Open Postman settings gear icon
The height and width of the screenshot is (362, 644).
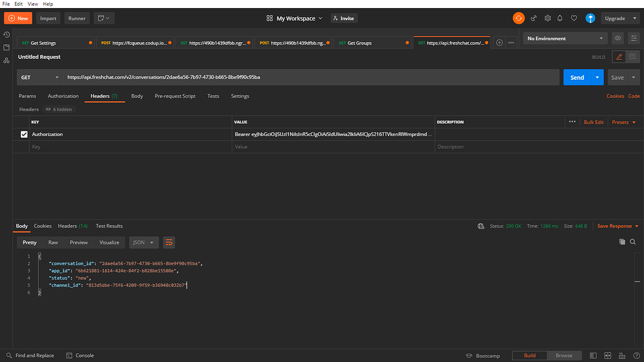[x=547, y=18]
